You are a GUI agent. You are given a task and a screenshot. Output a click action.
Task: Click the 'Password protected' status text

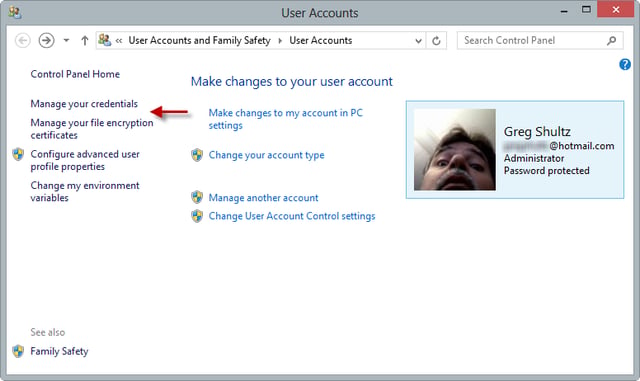point(547,171)
